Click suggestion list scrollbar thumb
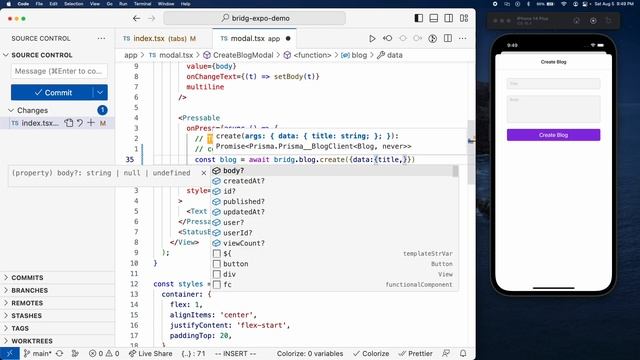 [x=456, y=171]
